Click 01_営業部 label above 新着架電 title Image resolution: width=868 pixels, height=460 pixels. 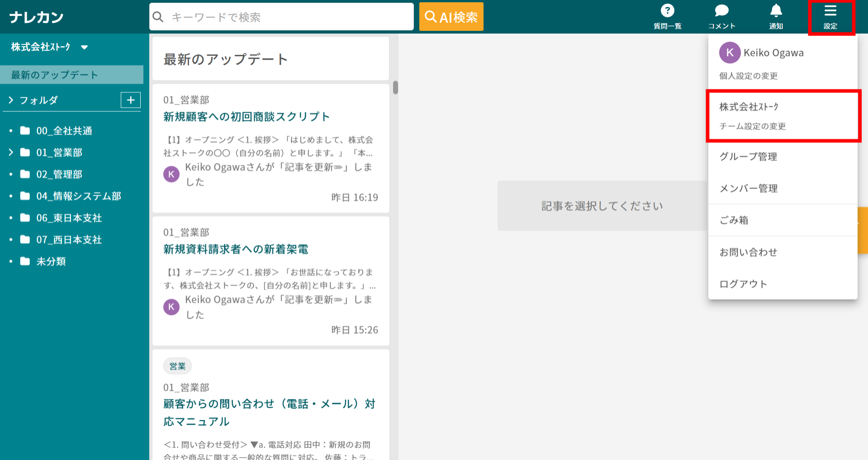[186, 233]
